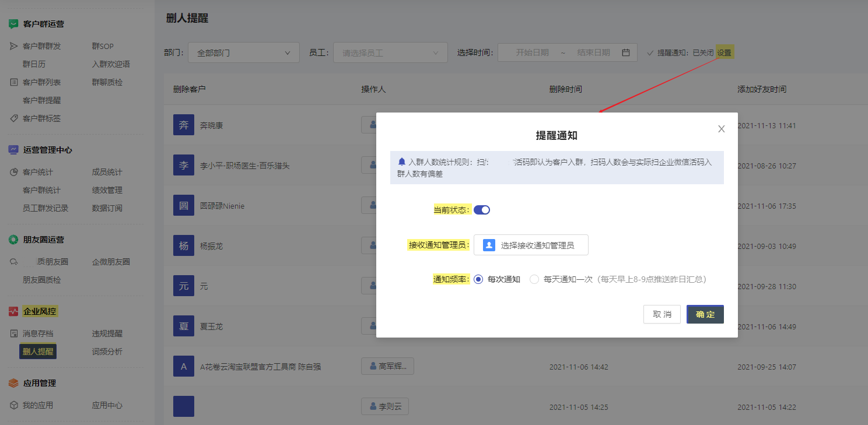868x425 pixels.
Task: Select 每次通知 radio option
Action: [x=478, y=279]
